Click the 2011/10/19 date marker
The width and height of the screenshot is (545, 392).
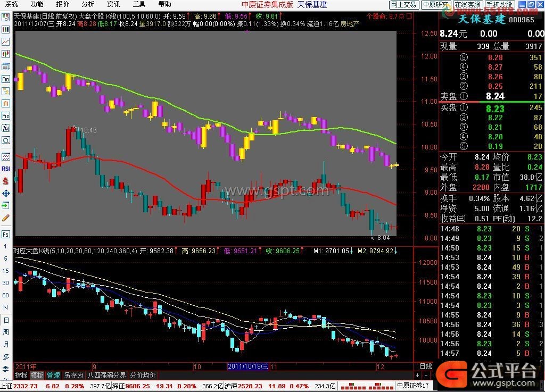coord(248,366)
